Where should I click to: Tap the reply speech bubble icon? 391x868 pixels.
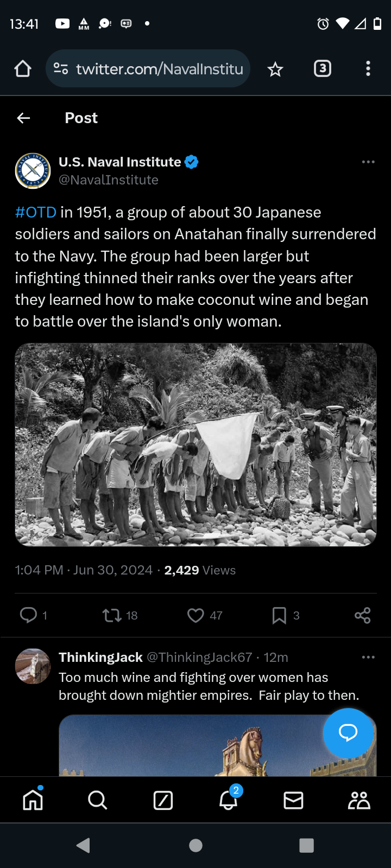tap(28, 615)
